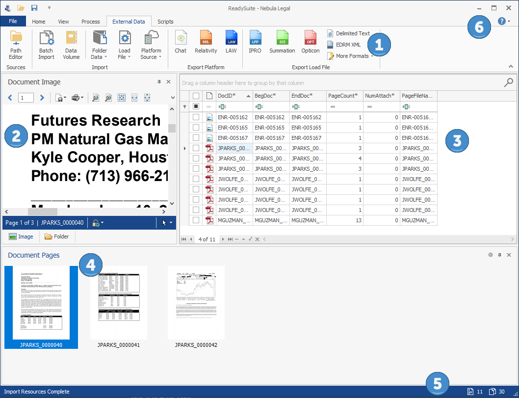Toggle the filter row selection checkbox
519x420 pixels.
click(196, 106)
